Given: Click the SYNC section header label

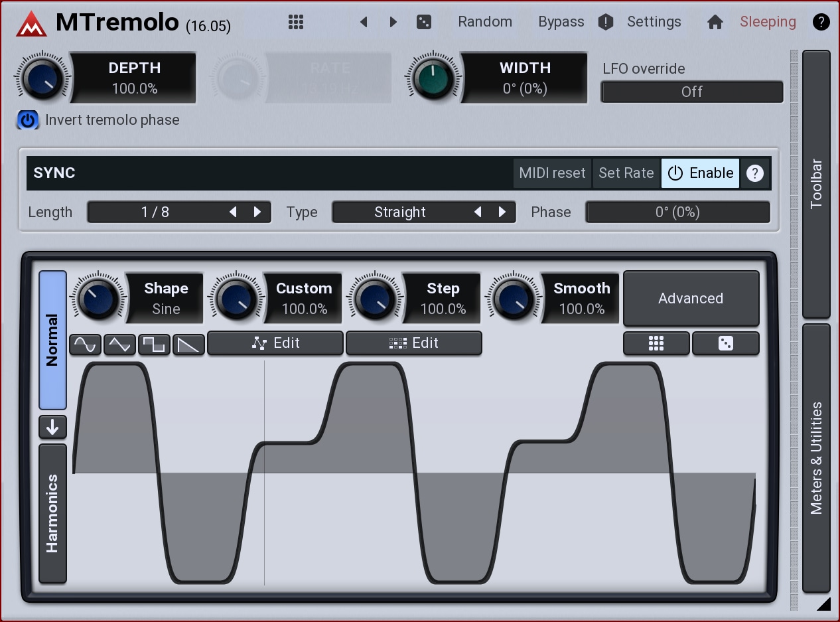Looking at the screenshot, I should tap(54, 173).
